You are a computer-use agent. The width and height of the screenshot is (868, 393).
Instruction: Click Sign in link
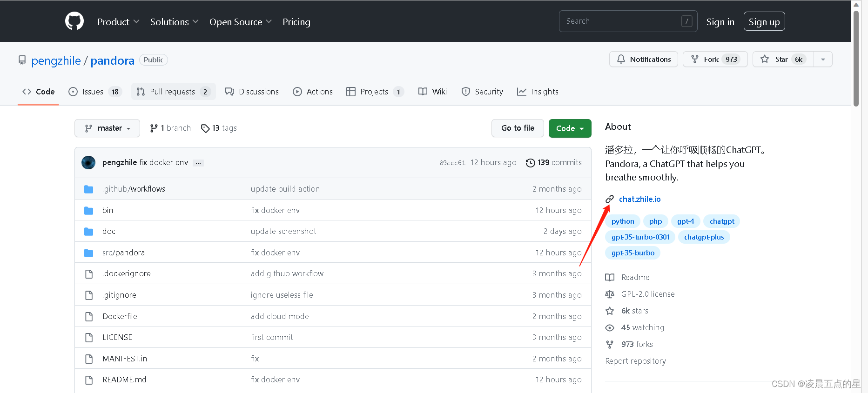click(x=720, y=22)
